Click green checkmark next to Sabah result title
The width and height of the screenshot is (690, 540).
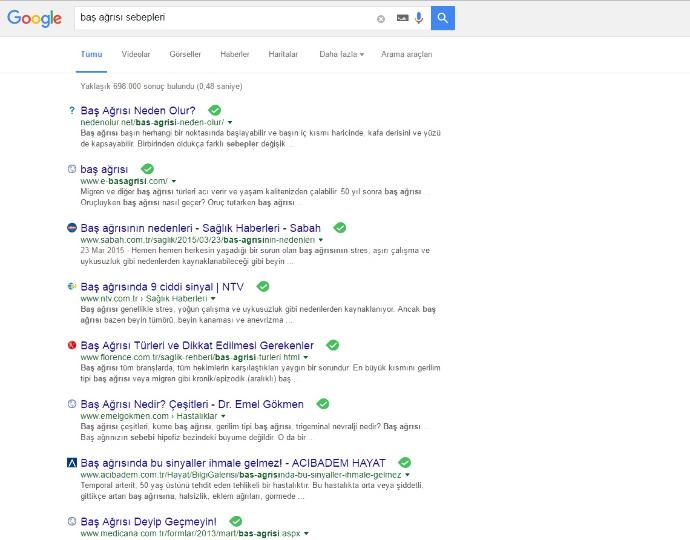point(340,228)
